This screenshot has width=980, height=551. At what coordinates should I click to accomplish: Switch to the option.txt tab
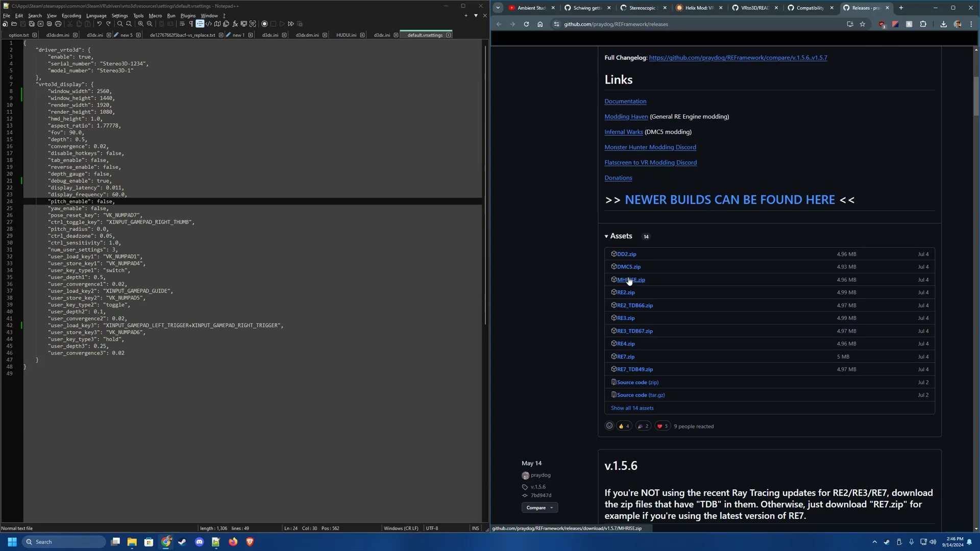click(x=19, y=35)
